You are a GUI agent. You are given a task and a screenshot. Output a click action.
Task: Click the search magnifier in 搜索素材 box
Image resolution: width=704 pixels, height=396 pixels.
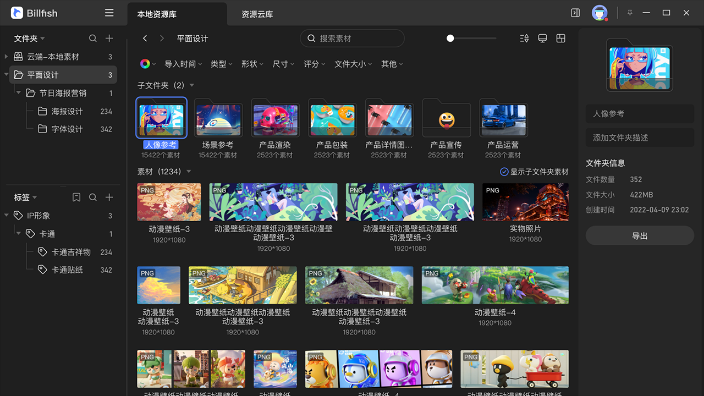pyautogui.click(x=311, y=39)
